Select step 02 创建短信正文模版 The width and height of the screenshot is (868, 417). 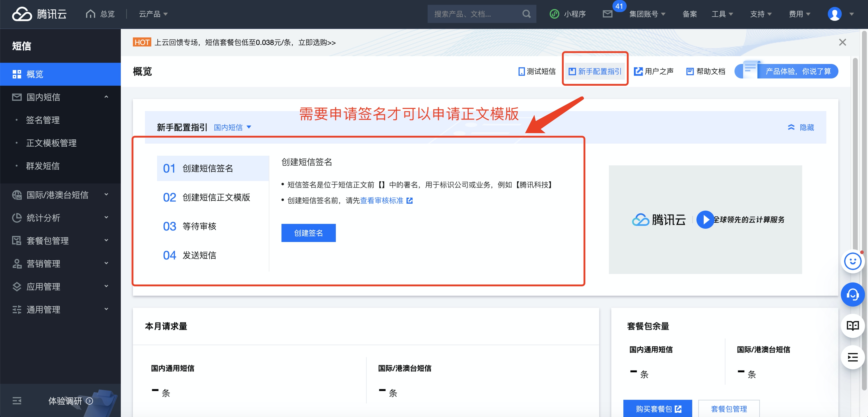[213, 197]
